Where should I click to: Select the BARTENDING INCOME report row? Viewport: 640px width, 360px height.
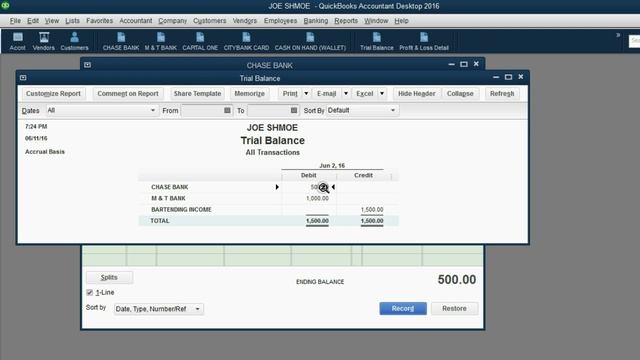(269, 209)
